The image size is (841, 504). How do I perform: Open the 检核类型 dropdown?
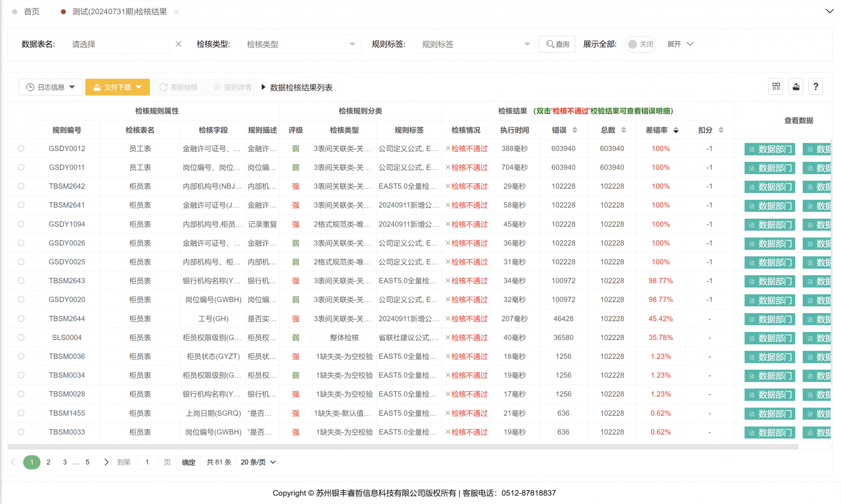click(300, 44)
